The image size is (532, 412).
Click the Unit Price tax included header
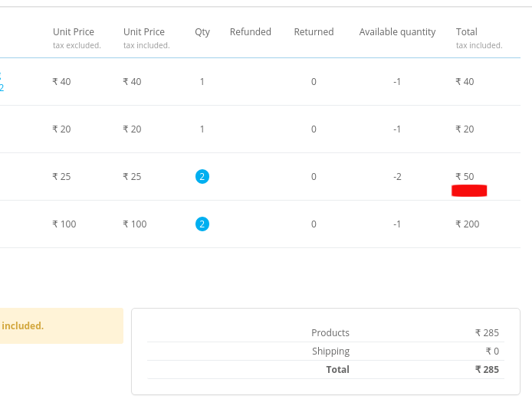click(x=146, y=38)
